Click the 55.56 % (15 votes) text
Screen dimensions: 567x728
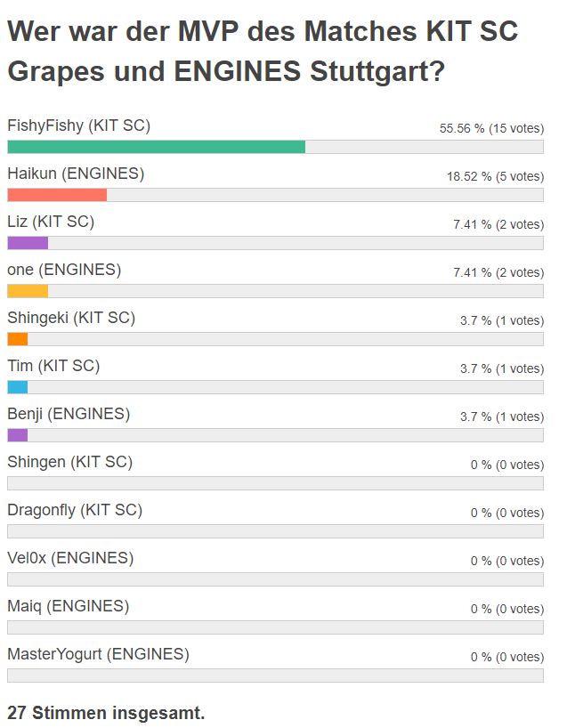[x=491, y=129]
